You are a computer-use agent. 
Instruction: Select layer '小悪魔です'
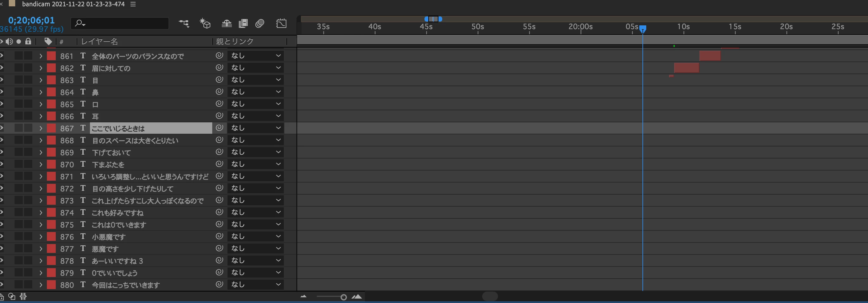pos(108,237)
